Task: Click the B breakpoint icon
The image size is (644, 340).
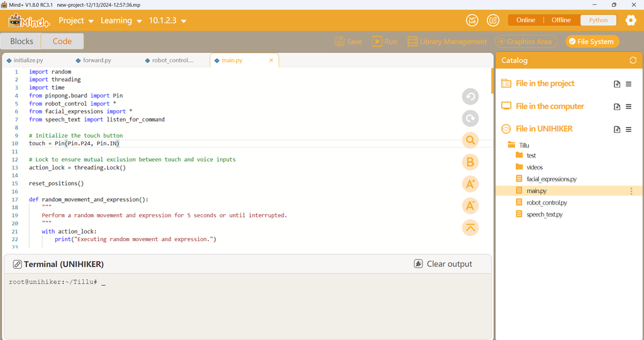Action: tap(470, 162)
